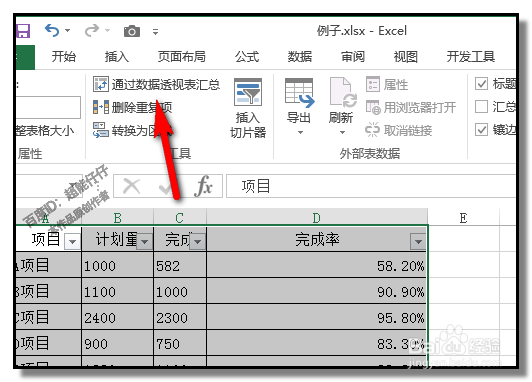Open the 审阅 tab
Viewport: 532px width, 382px height.
353,56
